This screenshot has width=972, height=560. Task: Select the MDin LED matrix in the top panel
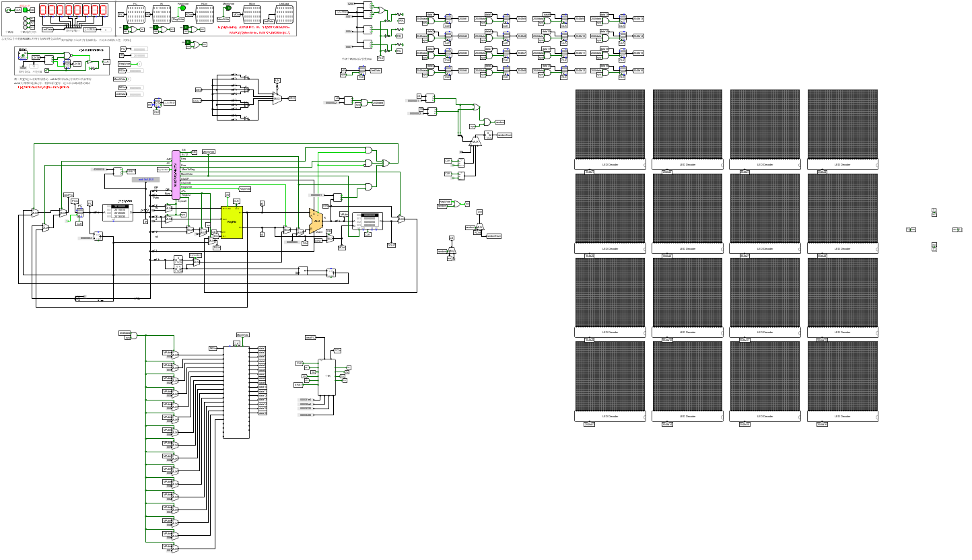[x=252, y=14]
